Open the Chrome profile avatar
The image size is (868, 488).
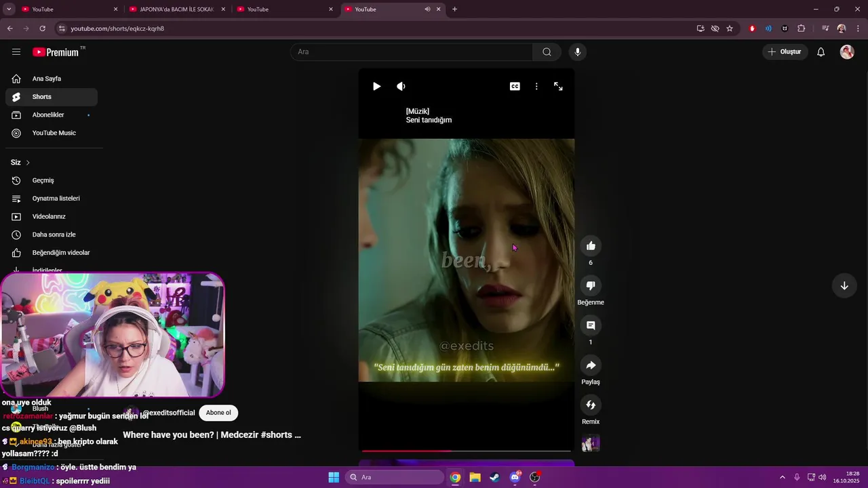coord(842,28)
